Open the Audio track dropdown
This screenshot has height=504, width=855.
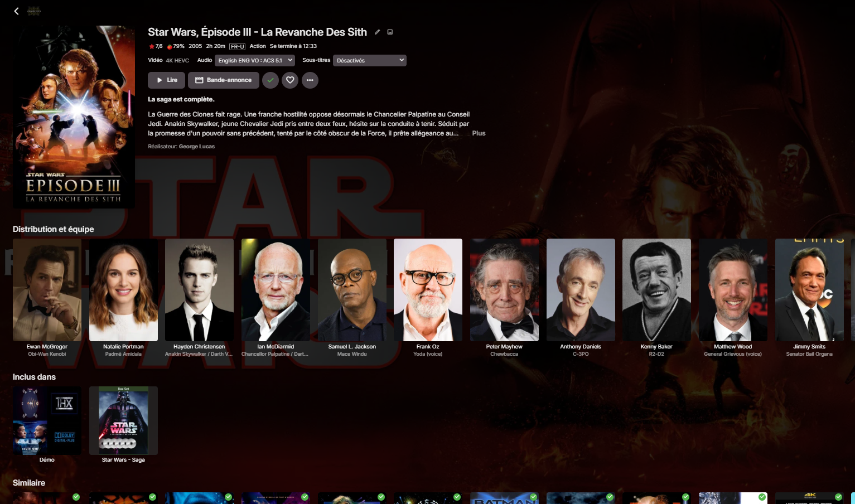coord(254,60)
